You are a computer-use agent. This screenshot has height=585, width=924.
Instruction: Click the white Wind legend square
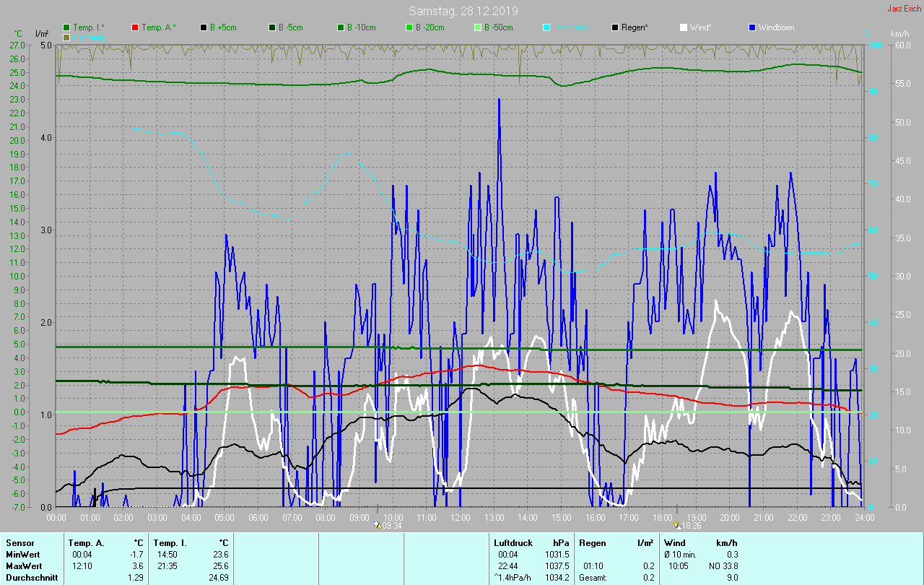pos(684,27)
